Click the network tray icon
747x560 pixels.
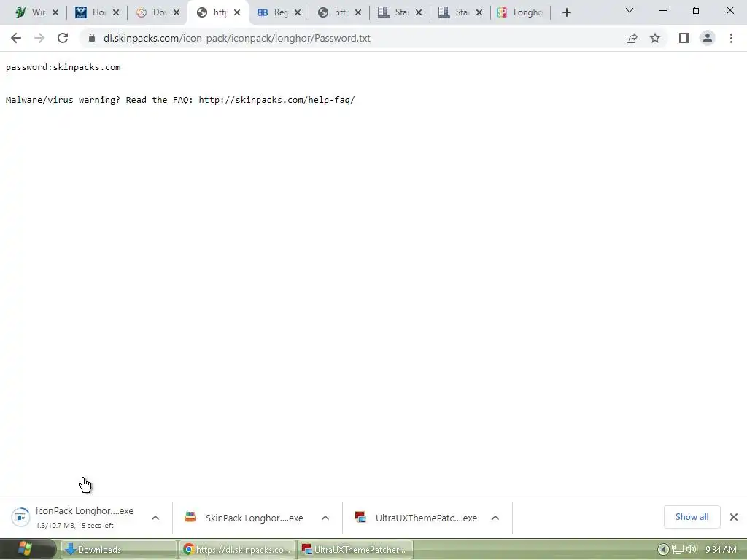pyautogui.click(x=678, y=550)
